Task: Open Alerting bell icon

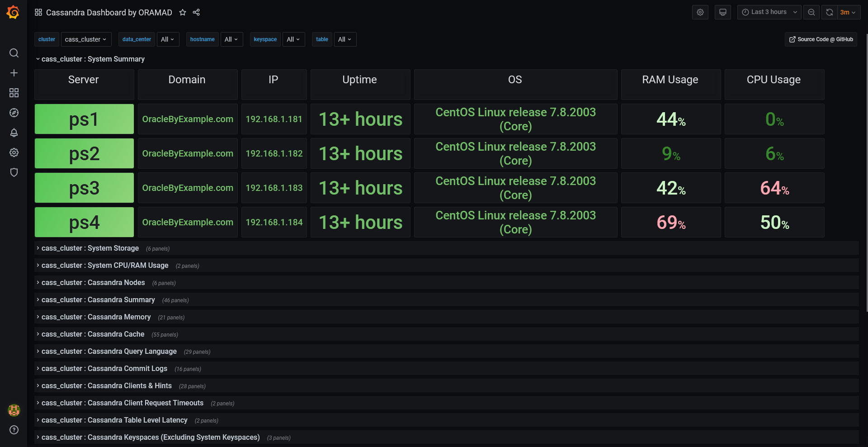Action: point(14,133)
